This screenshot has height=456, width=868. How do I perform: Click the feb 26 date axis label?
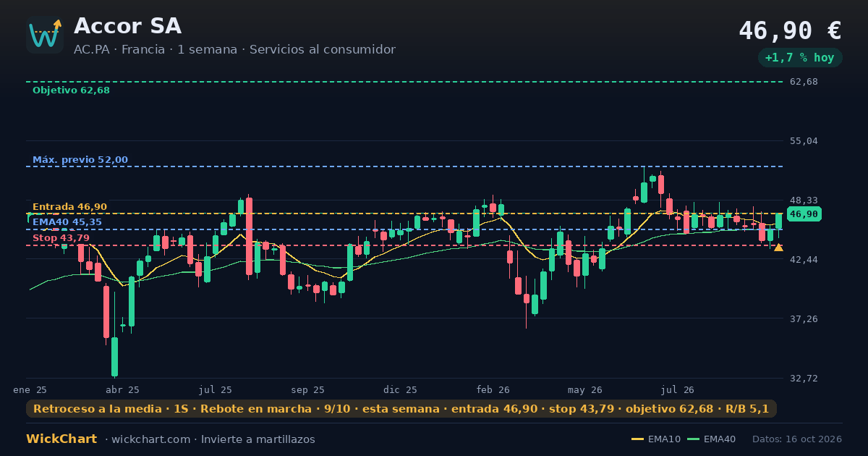pos(493,389)
